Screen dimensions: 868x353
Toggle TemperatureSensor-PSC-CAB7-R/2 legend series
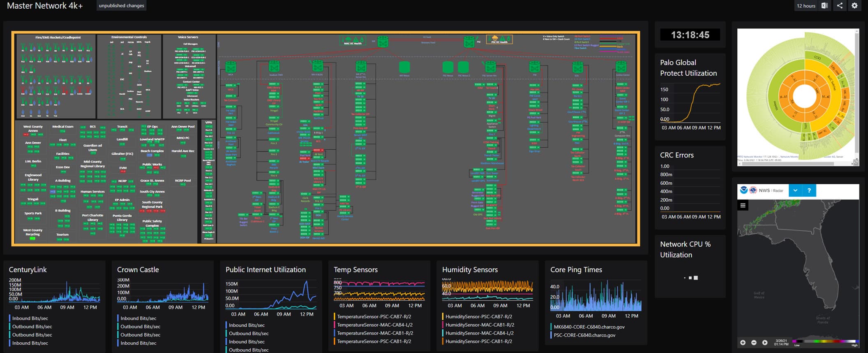(374, 316)
